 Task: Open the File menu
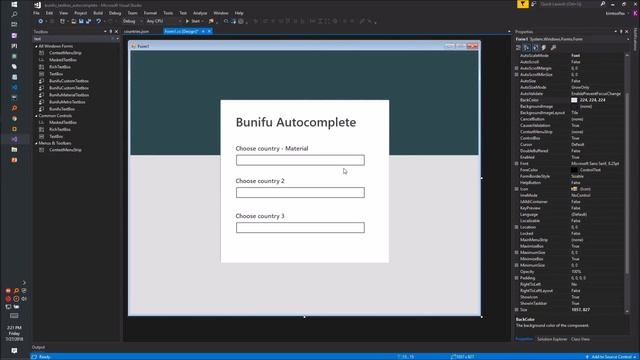[x=36, y=13]
